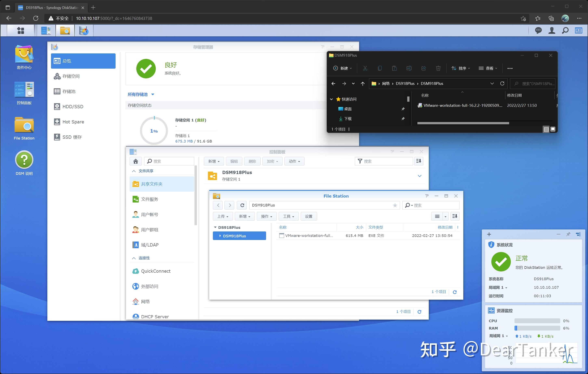Expand the DSM918Plus shared folder details
This screenshot has width=588, height=374.
click(419, 176)
